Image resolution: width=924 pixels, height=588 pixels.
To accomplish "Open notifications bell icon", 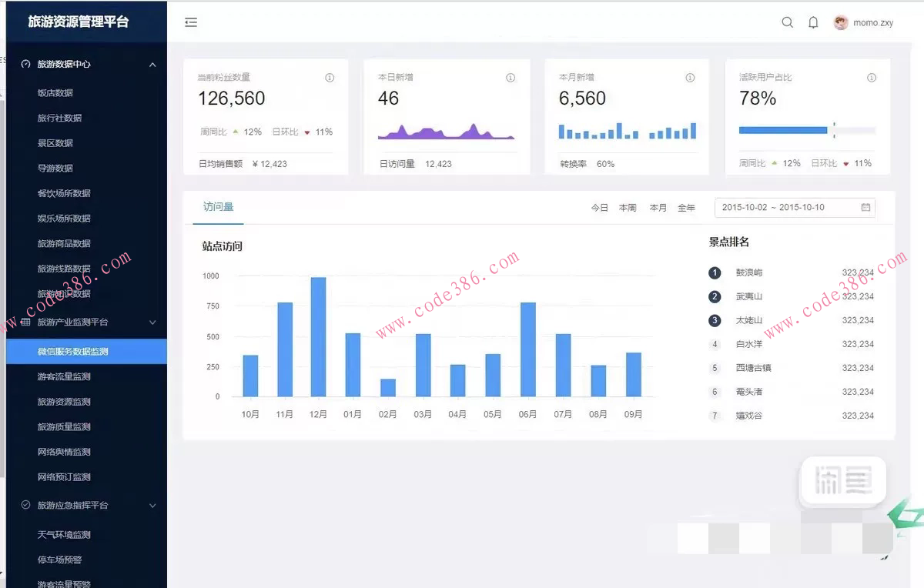I will click(x=813, y=22).
